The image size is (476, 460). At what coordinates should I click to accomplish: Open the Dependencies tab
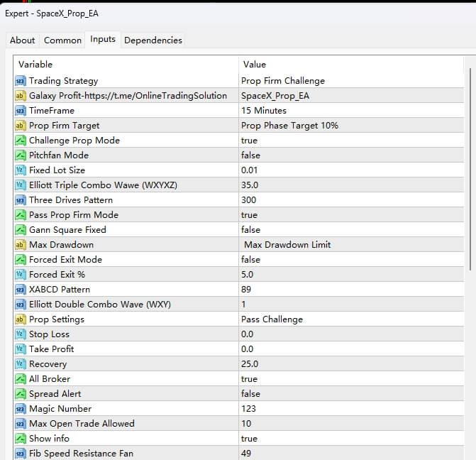pyautogui.click(x=153, y=40)
